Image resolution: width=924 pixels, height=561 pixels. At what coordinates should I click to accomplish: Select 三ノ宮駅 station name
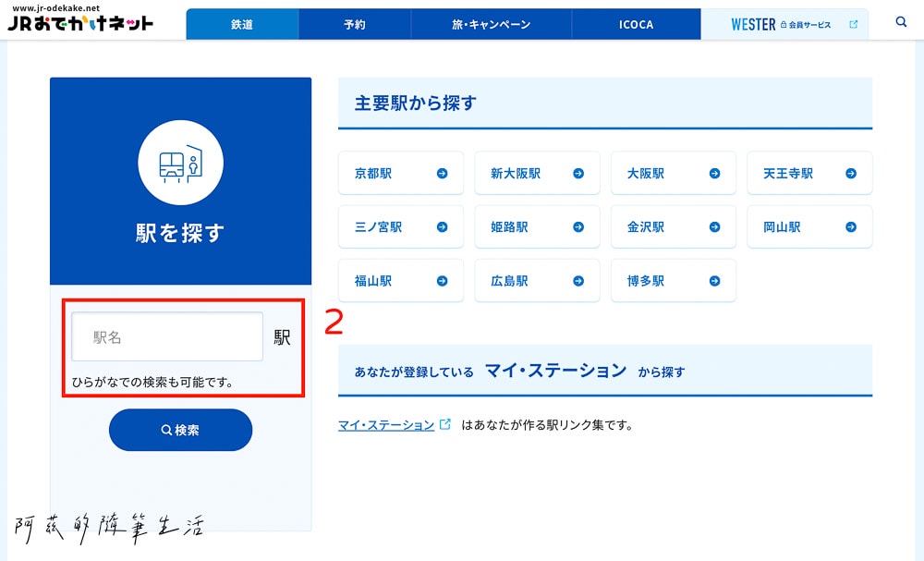378,226
